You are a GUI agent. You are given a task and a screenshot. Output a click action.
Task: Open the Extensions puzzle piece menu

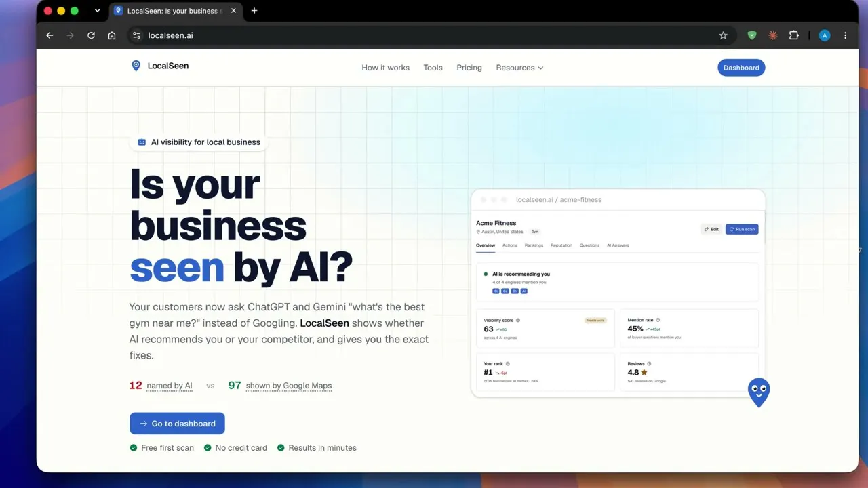(793, 35)
